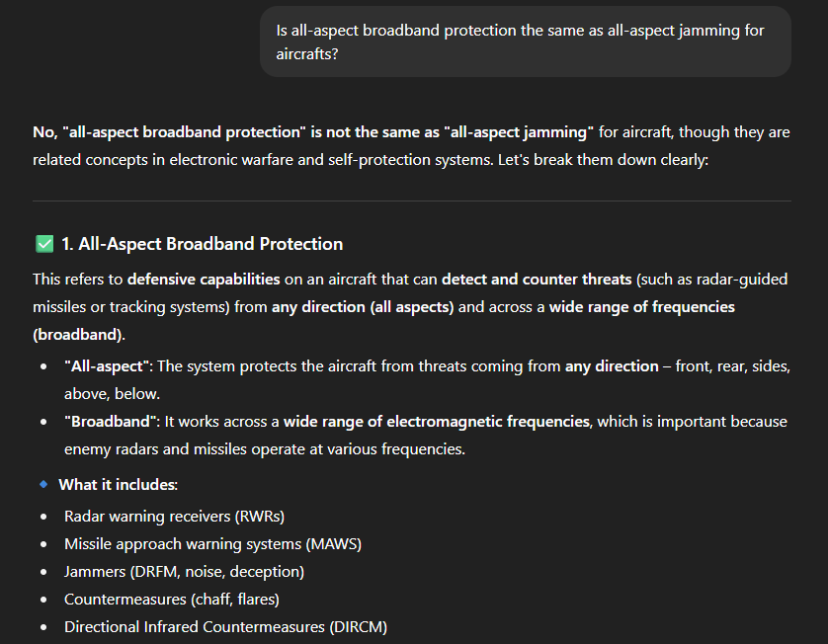Click the "Countermeasures (chaff, flares)" list item
Screen dimensions: 828x644
(x=172, y=600)
